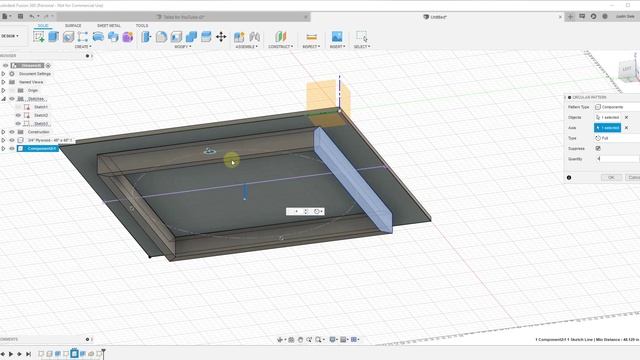Select the Insert image tool
The image size is (640, 360).
pyautogui.click(x=337, y=37)
